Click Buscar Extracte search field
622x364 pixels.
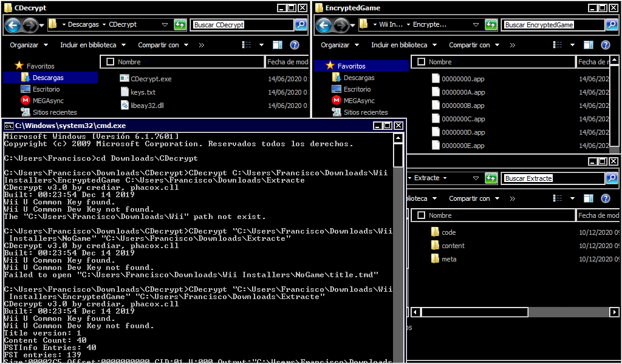click(553, 178)
